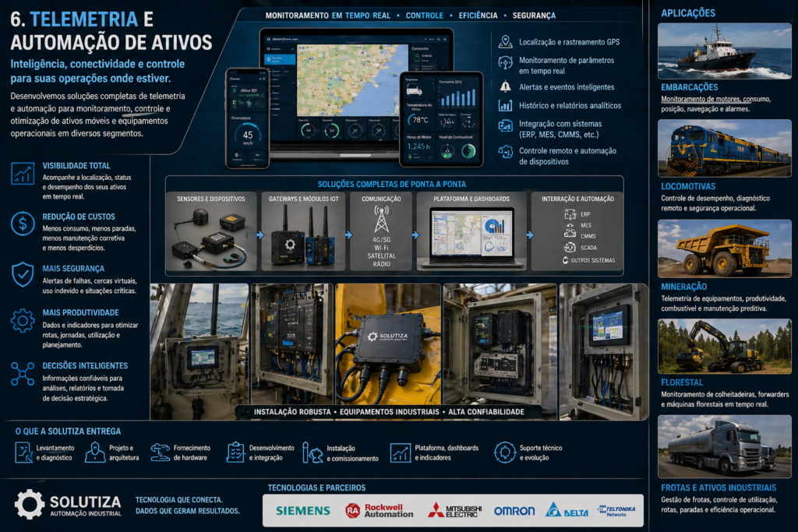Click the 'Frotas e Ativos Industriais' label
The image size is (798, 532).
(718, 488)
